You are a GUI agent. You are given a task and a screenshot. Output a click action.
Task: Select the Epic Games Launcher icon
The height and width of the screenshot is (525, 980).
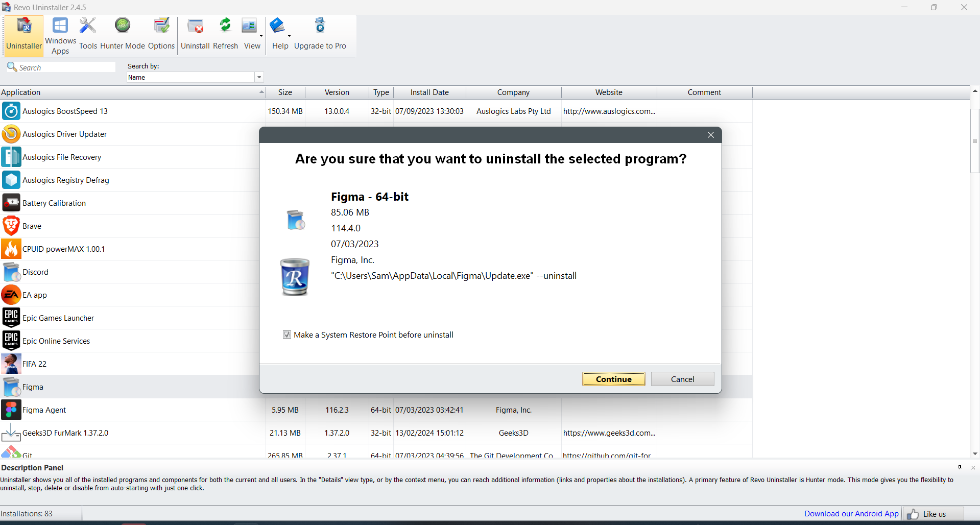click(11, 318)
